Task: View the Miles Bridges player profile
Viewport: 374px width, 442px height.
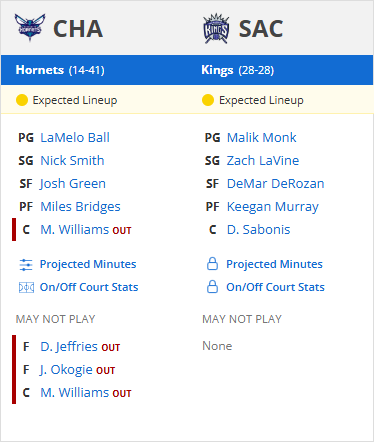Action: coord(80,207)
